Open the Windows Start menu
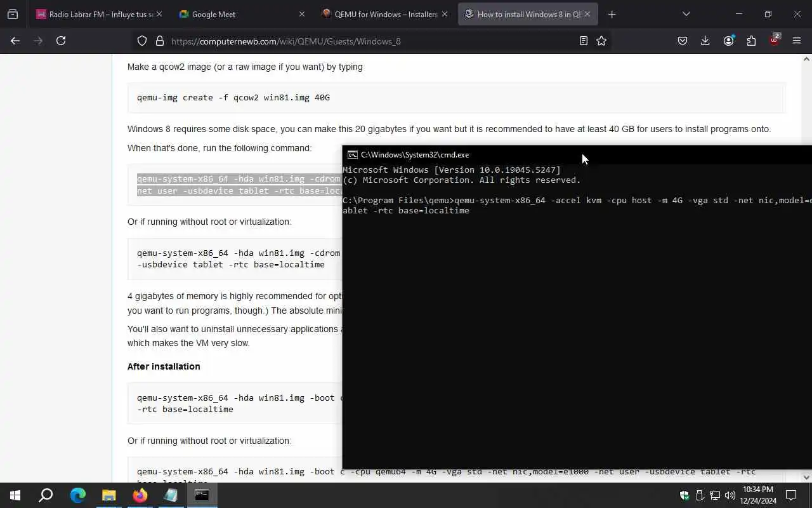812x508 pixels. 15,495
